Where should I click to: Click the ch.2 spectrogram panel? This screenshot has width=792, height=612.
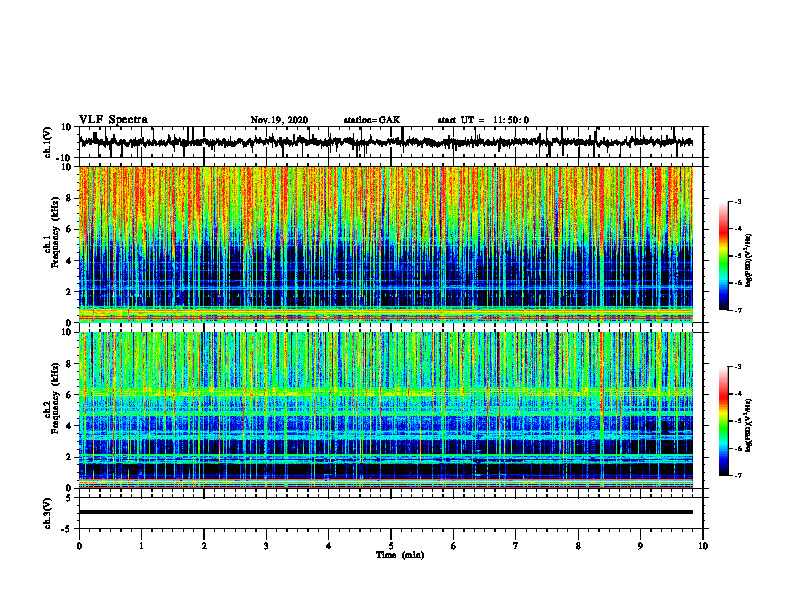coord(386,410)
